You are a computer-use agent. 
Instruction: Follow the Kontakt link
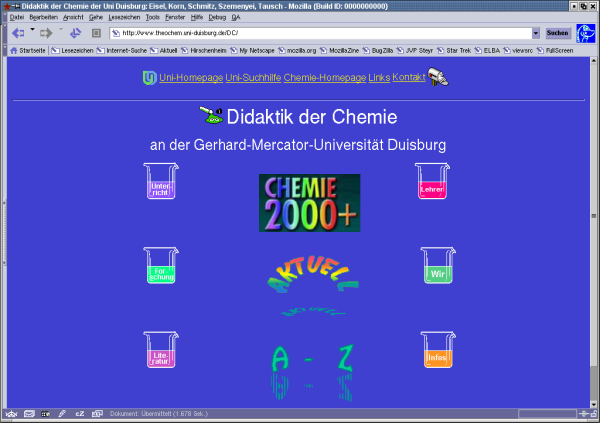point(409,77)
